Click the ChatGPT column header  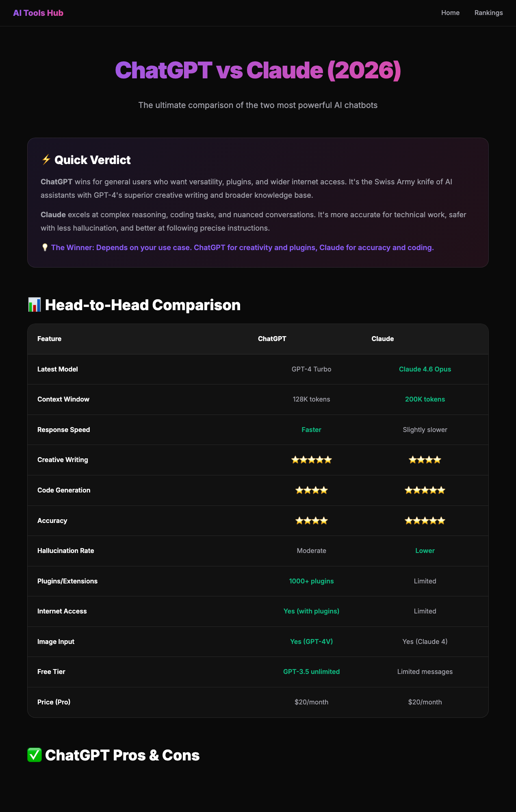272,338
